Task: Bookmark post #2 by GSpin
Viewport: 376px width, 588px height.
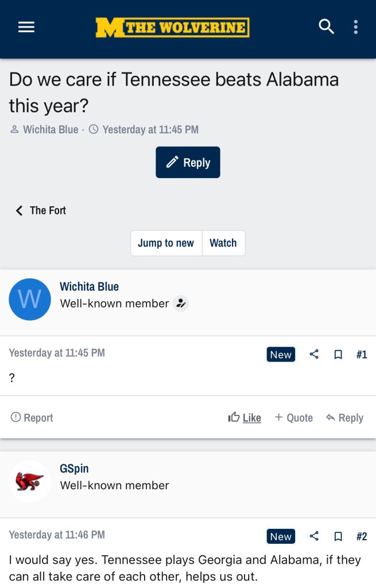Action: pyautogui.click(x=338, y=536)
